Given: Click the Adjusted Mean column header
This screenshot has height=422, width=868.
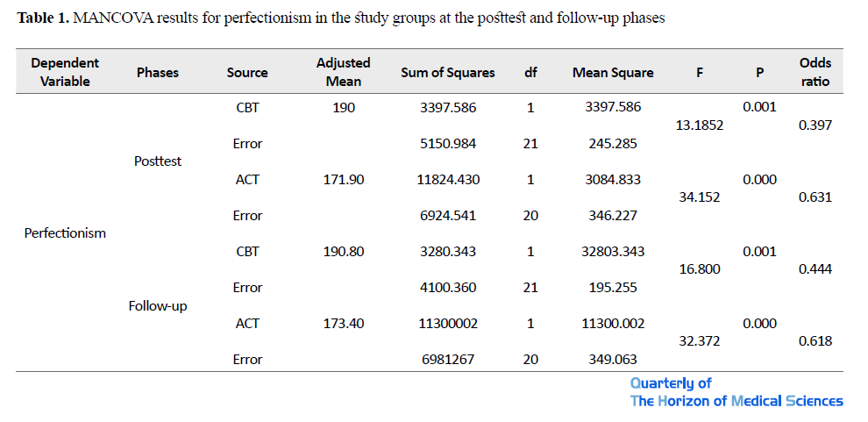Looking at the screenshot, I should click(343, 72).
